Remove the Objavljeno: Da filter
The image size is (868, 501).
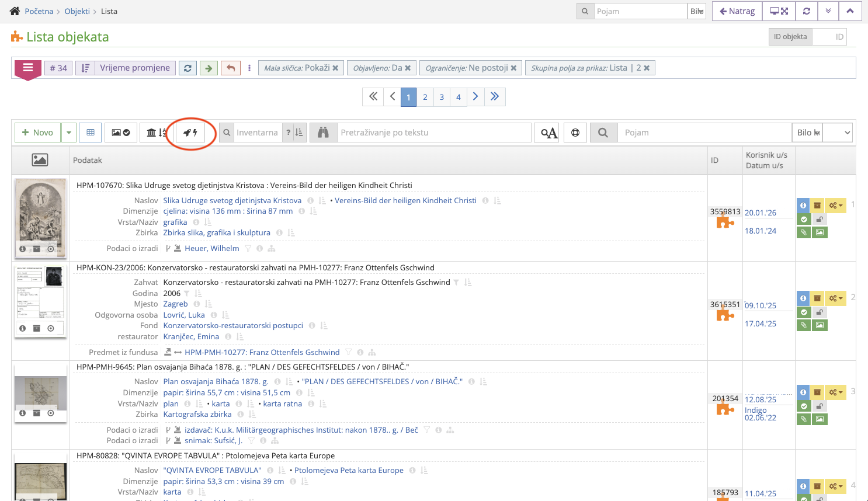coord(408,68)
